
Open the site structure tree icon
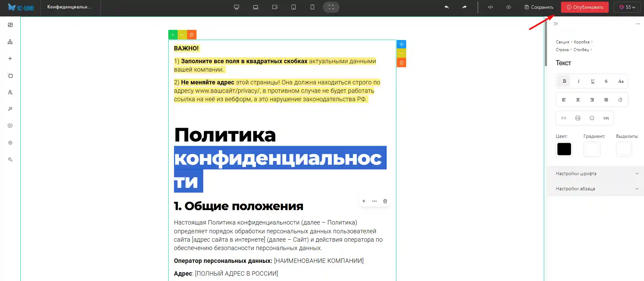pos(10,42)
